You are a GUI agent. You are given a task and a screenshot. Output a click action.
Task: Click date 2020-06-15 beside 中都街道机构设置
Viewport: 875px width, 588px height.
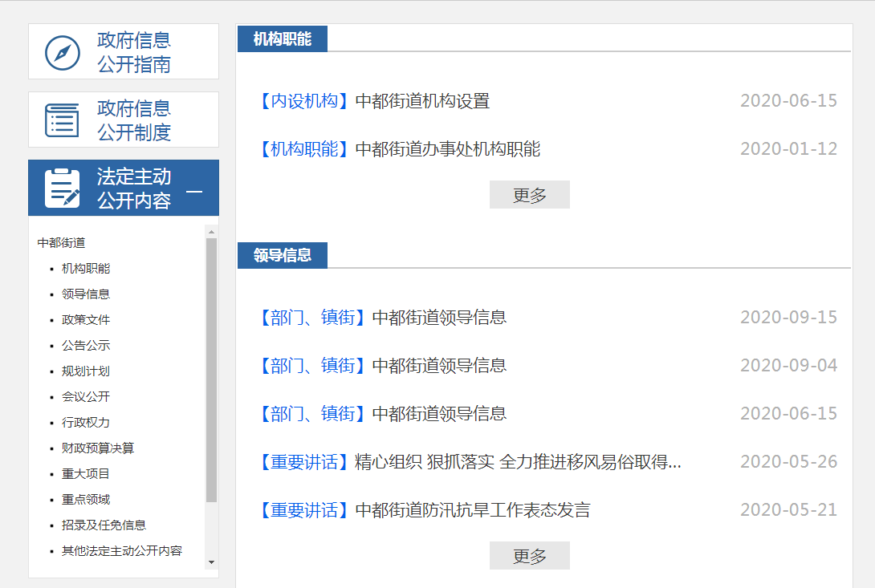tap(788, 101)
